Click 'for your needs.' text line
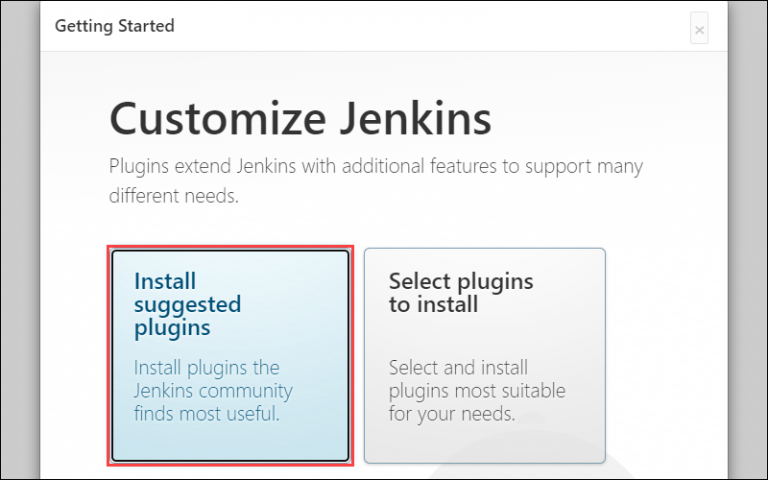The width and height of the screenshot is (768, 480). click(452, 414)
